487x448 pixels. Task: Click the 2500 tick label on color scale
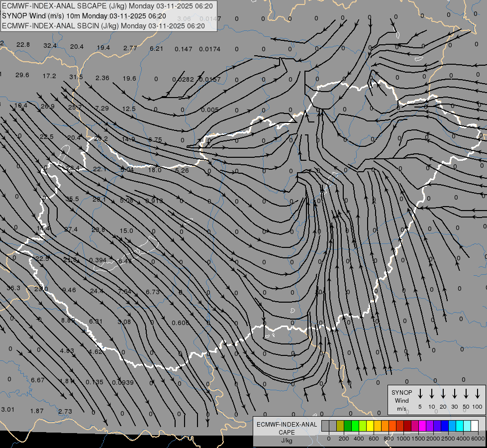(448, 439)
